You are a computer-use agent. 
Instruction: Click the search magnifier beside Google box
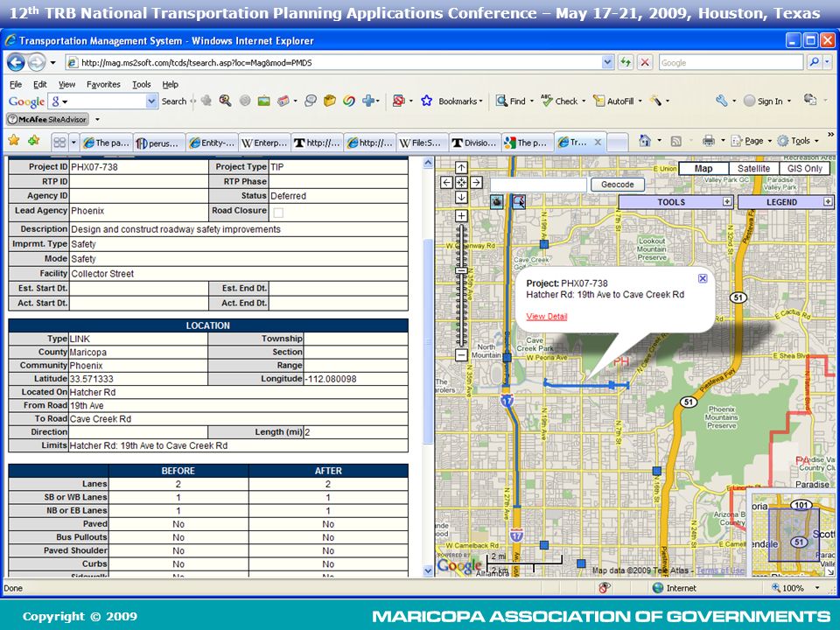[x=815, y=62]
